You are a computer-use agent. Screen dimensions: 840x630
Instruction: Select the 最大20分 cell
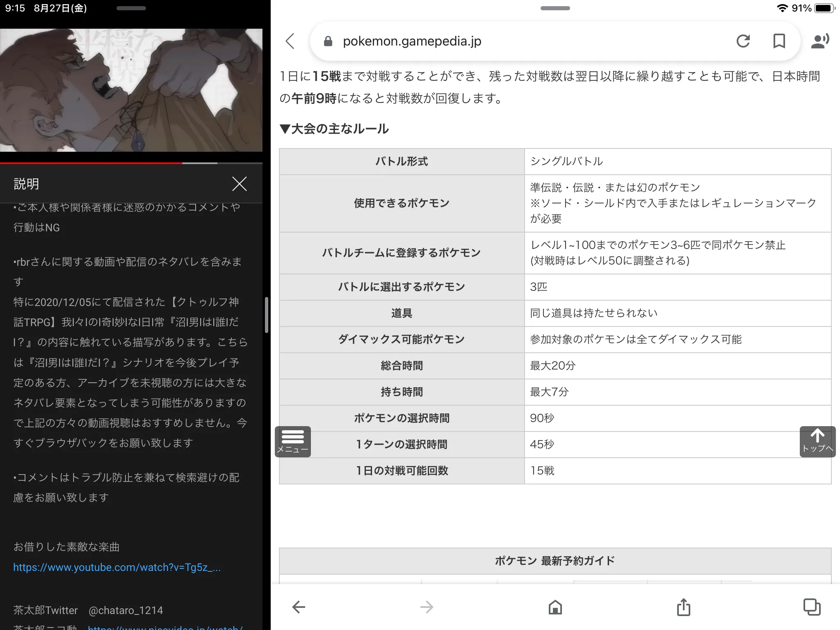(678, 366)
